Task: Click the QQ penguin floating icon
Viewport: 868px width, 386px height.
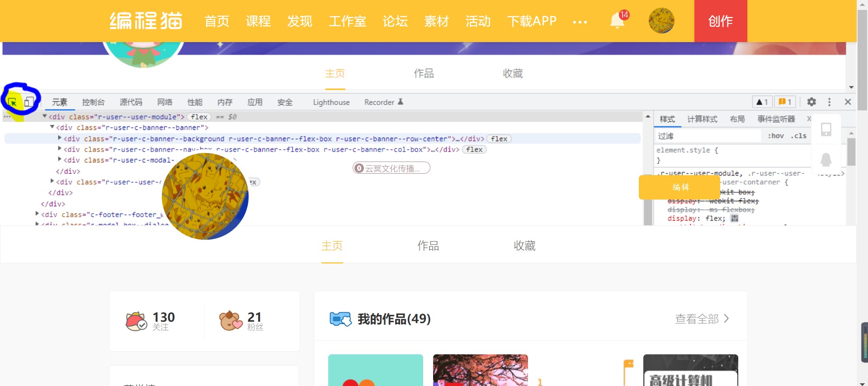Action: [x=826, y=159]
